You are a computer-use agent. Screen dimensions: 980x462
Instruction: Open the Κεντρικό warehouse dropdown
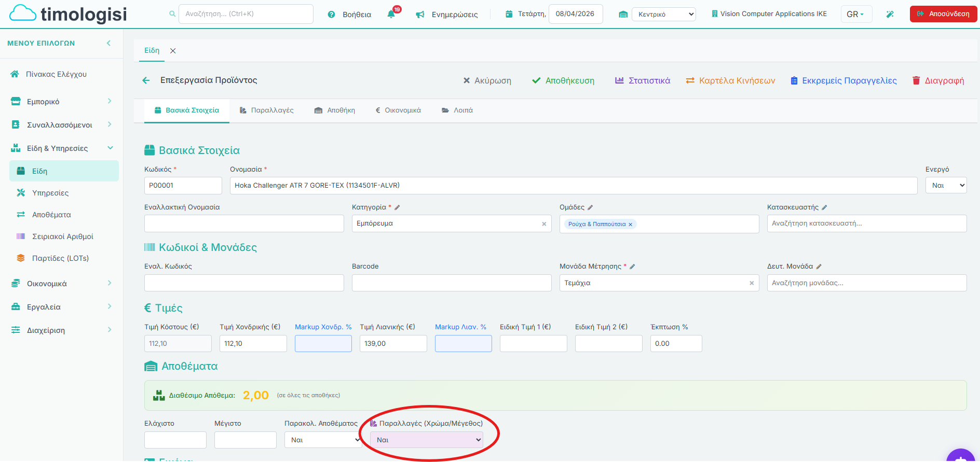pos(664,15)
